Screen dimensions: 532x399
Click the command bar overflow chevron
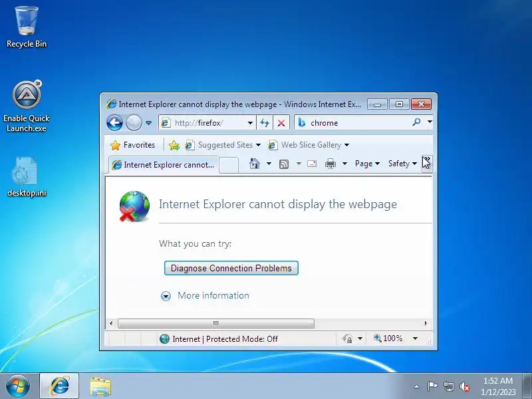point(427,164)
